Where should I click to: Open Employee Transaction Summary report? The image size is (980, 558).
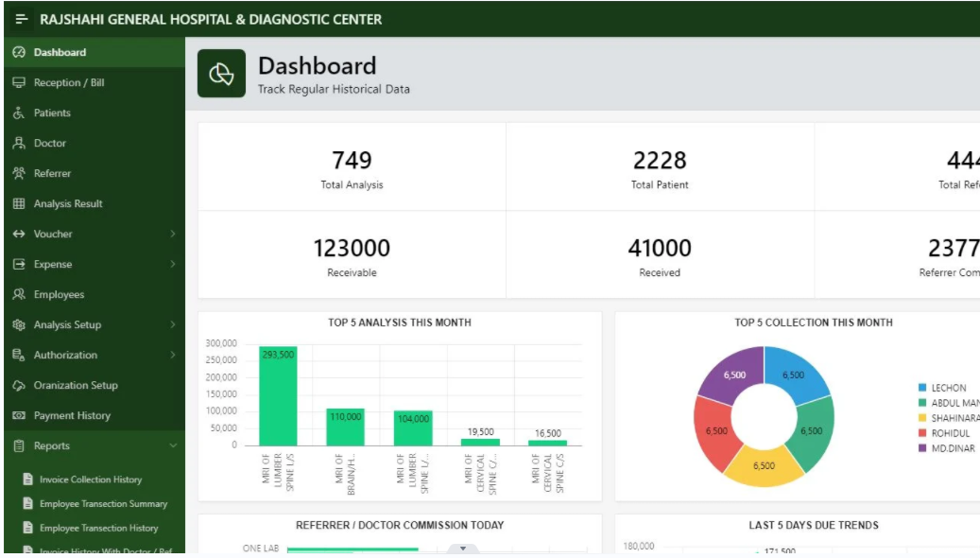click(x=103, y=504)
